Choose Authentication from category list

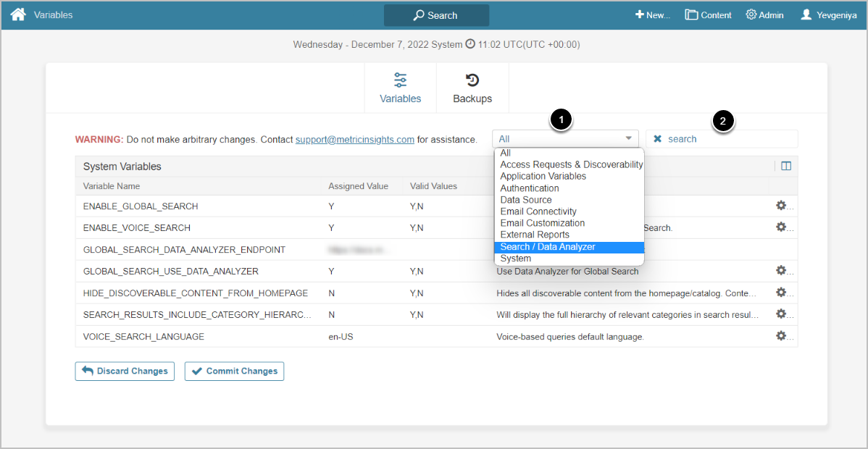[529, 188]
